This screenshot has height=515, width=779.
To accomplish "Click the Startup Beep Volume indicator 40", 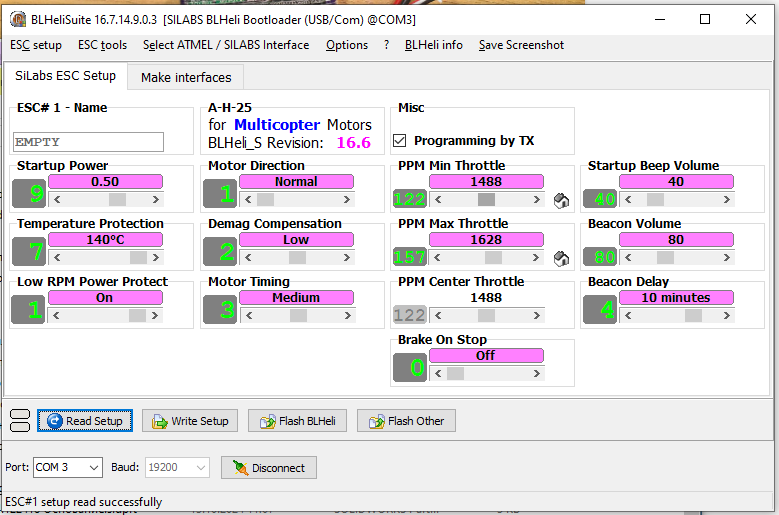I will coord(600,199).
